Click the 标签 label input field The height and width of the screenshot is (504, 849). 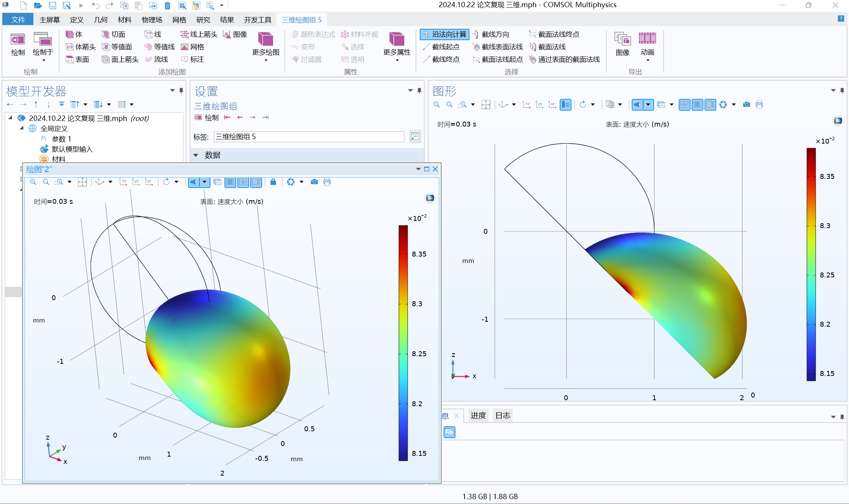(309, 136)
